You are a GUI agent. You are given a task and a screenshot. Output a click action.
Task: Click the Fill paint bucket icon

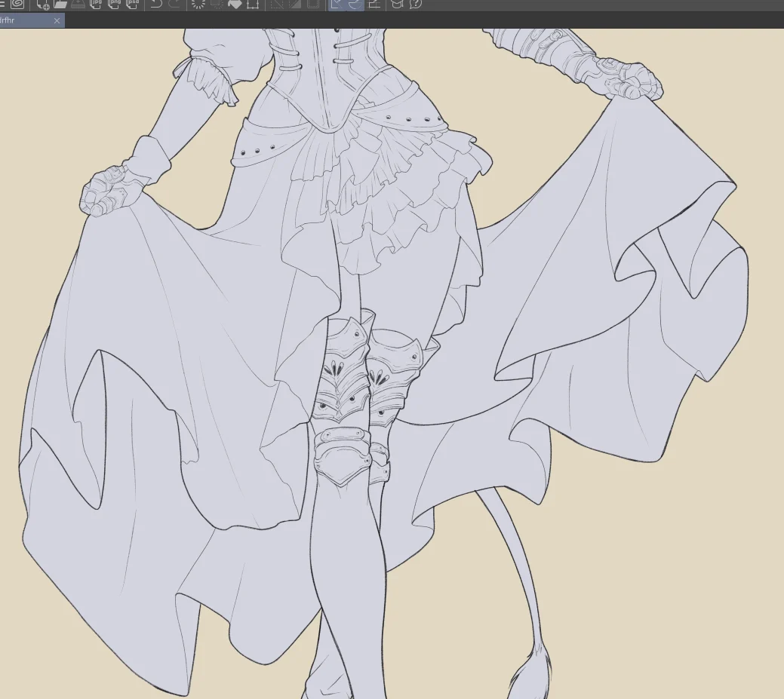[x=235, y=4]
